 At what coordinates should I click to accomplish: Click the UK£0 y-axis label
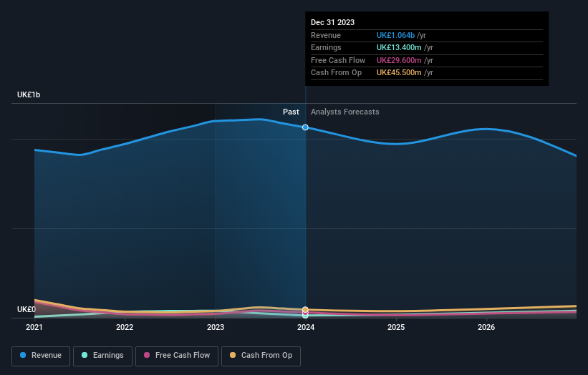coord(26,309)
